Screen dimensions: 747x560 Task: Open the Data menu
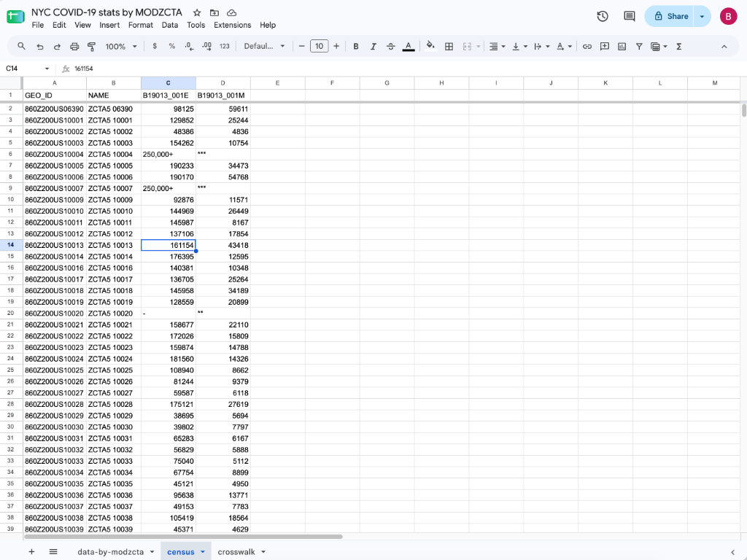click(169, 25)
